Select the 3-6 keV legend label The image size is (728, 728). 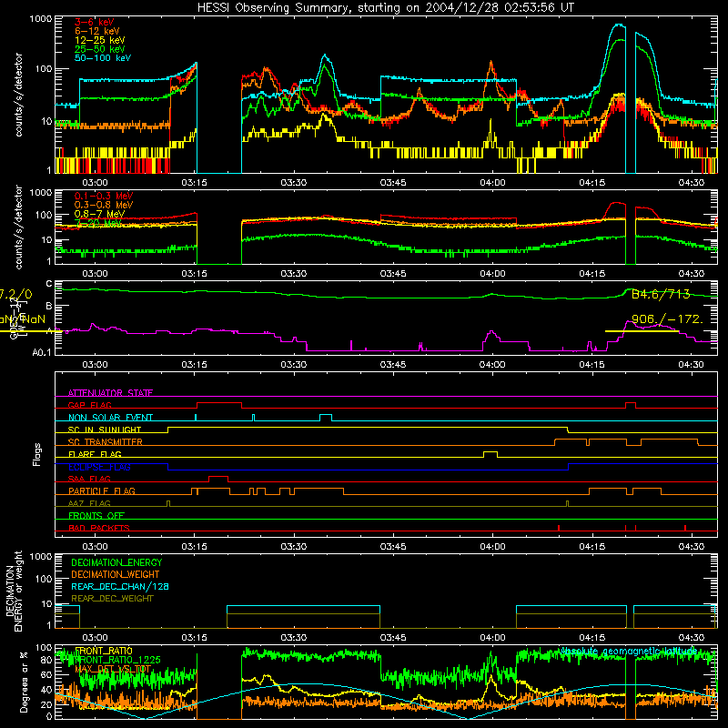pyautogui.click(x=95, y=22)
